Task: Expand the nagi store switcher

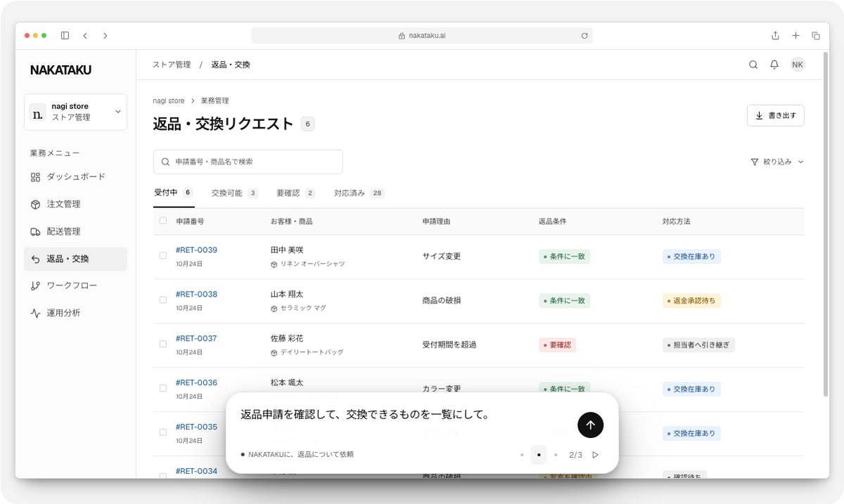Action: pyautogui.click(x=75, y=112)
